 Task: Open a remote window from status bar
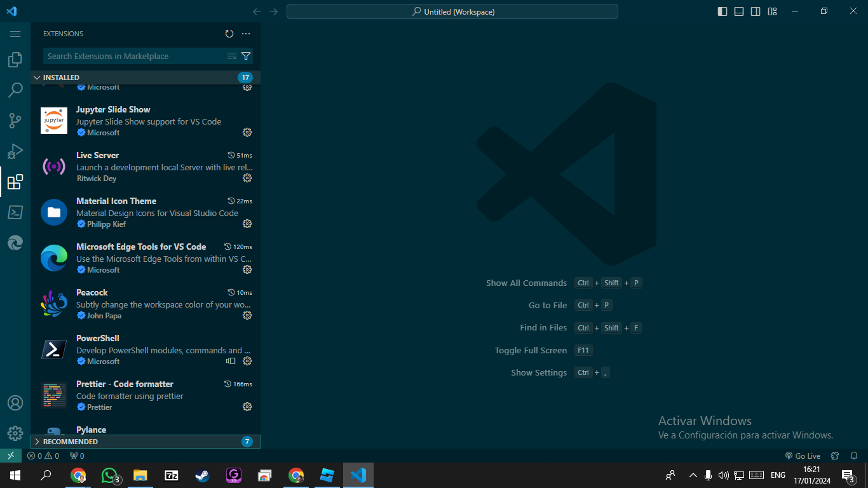coord(11,456)
